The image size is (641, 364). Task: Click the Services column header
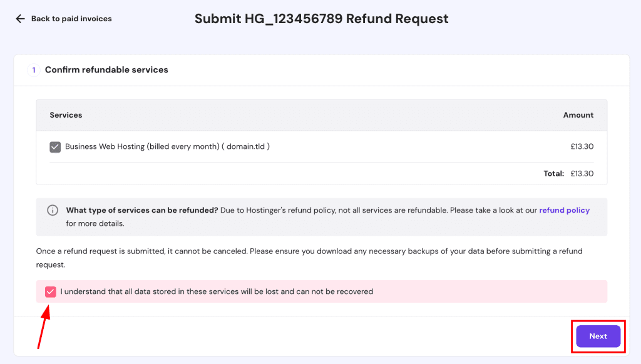tap(66, 115)
